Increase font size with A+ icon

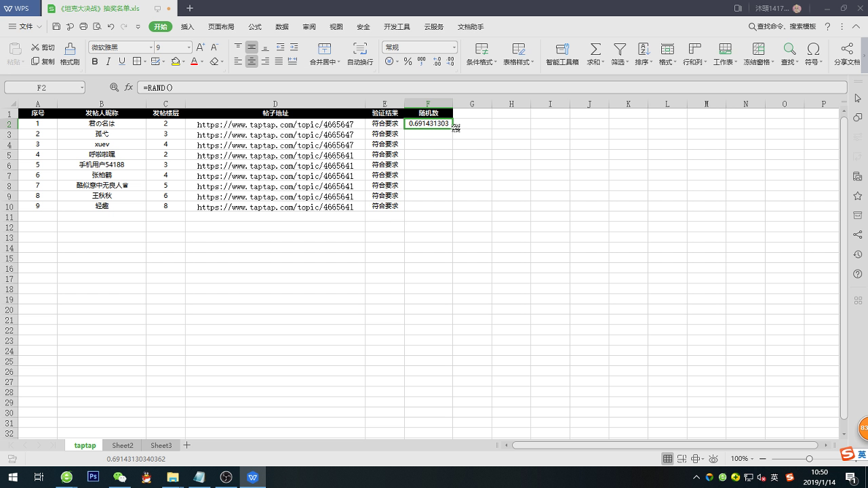tap(200, 47)
